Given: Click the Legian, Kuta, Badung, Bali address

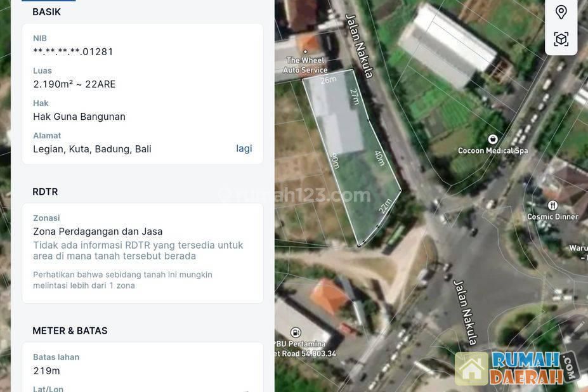Looking at the screenshot, I should [x=92, y=148].
